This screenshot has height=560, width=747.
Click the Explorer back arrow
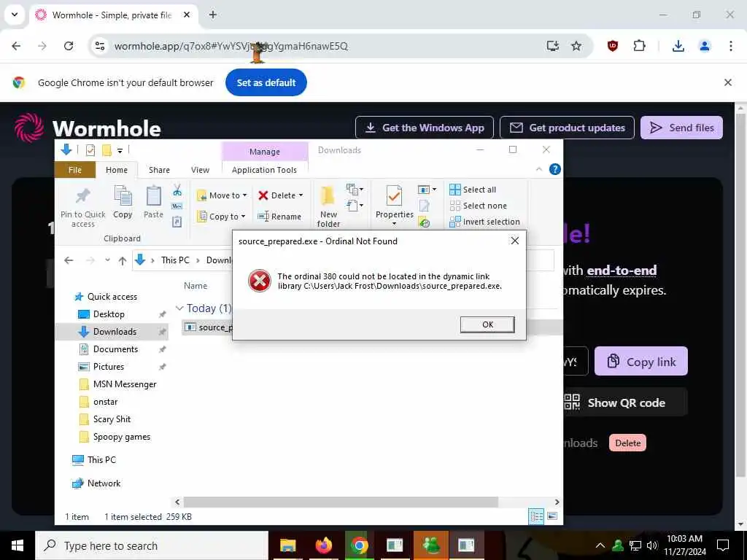tap(69, 260)
